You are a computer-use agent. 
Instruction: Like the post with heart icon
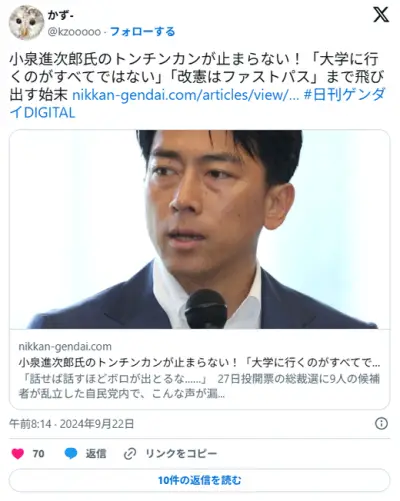click(x=18, y=454)
